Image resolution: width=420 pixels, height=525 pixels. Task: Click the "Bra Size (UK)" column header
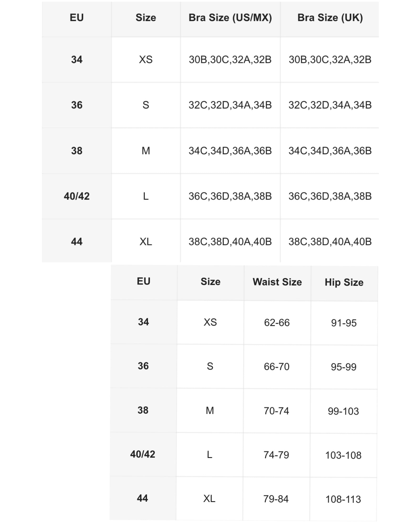(330, 18)
